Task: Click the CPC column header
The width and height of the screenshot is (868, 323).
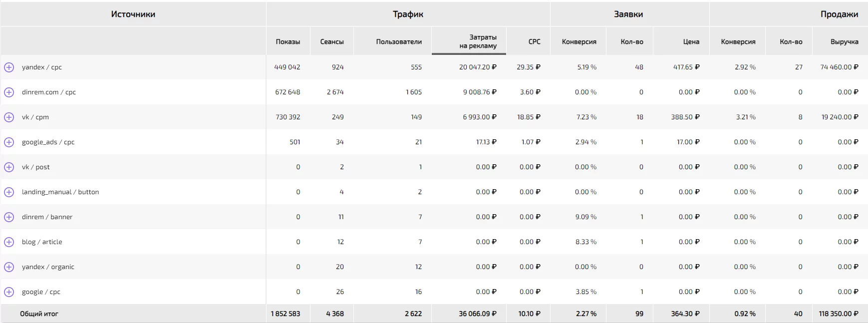Action: tap(534, 41)
